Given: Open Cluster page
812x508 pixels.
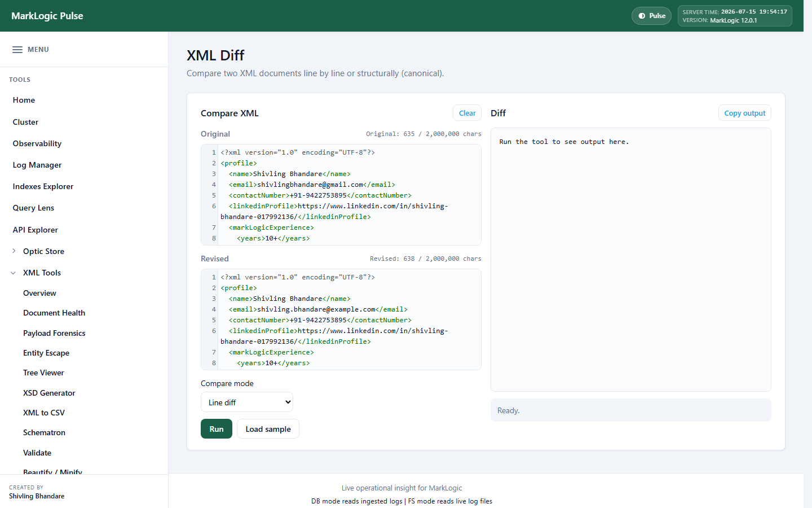Looking at the screenshot, I should [x=25, y=122].
